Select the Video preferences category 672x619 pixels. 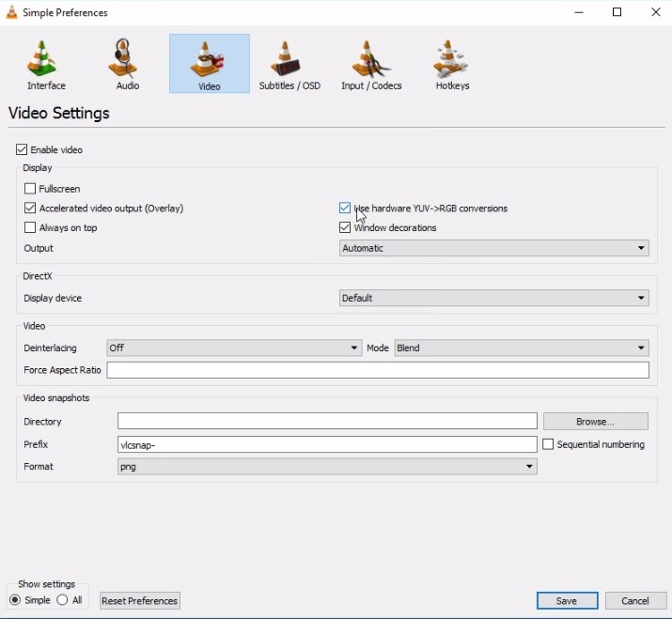pyautogui.click(x=210, y=64)
